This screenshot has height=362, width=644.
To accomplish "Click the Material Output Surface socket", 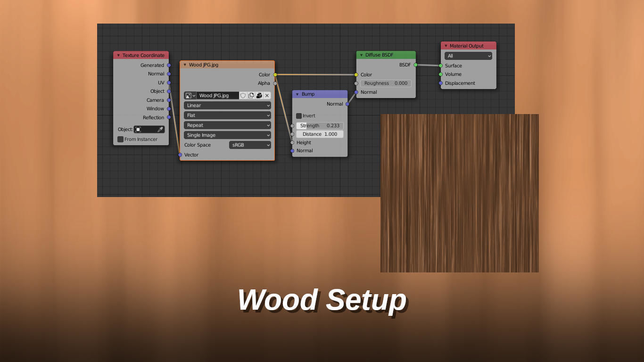I will click(441, 66).
